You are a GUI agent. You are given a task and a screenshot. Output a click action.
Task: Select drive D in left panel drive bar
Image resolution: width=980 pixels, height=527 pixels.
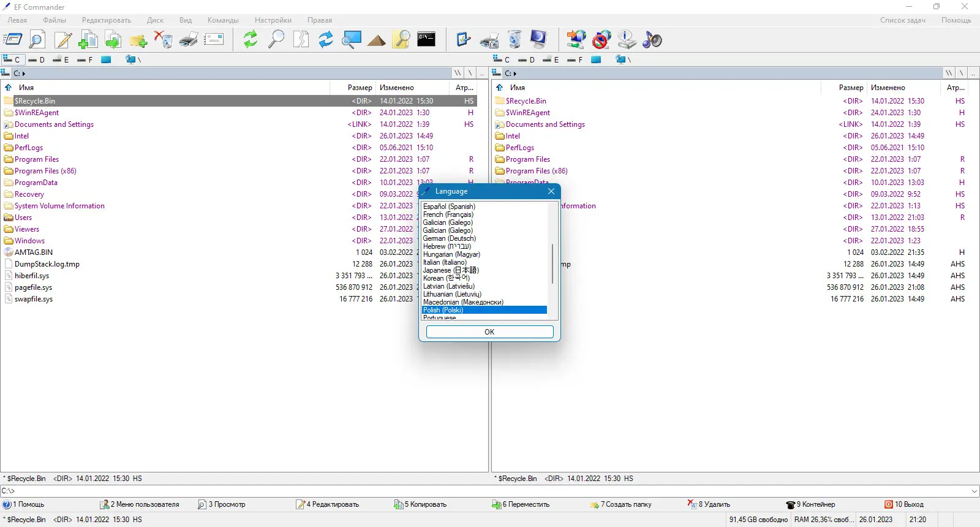[37, 59]
